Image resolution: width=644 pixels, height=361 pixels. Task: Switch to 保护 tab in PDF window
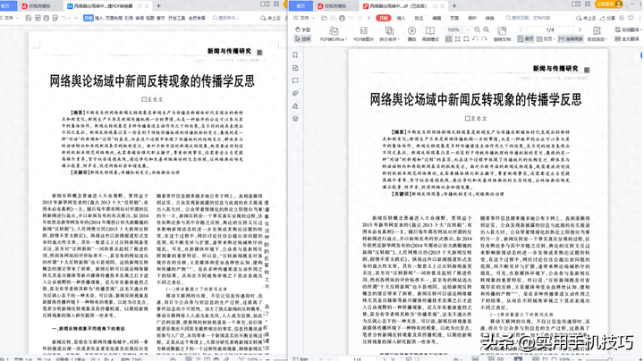coord(472,18)
